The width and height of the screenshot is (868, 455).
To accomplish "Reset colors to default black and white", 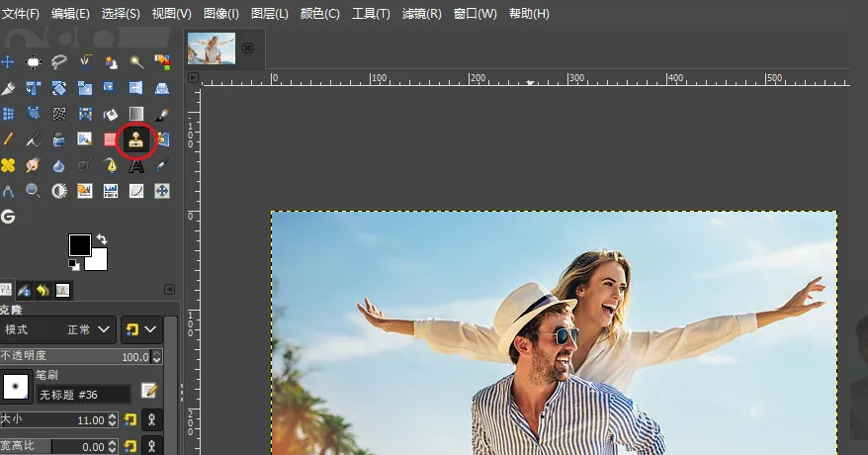I will coord(73,265).
